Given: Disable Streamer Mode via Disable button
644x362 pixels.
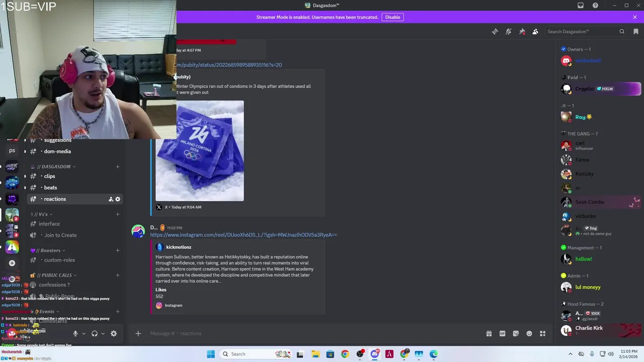Looking at the screenshot, I should coord(392,17).
